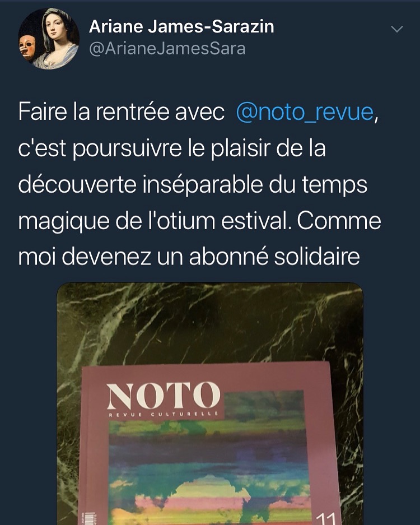Click the Ariane James-Sarazin display name
Screen dimensions: 420x525
(x=182, y=26)
